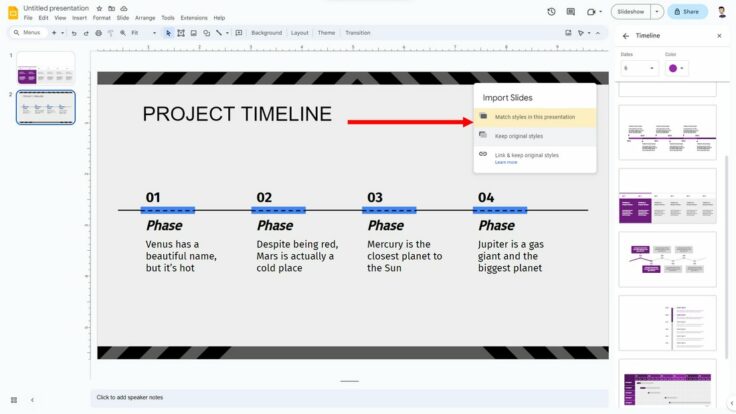Select the text box tool
Viewport: 736px width, 414px height.
[181, 33]
